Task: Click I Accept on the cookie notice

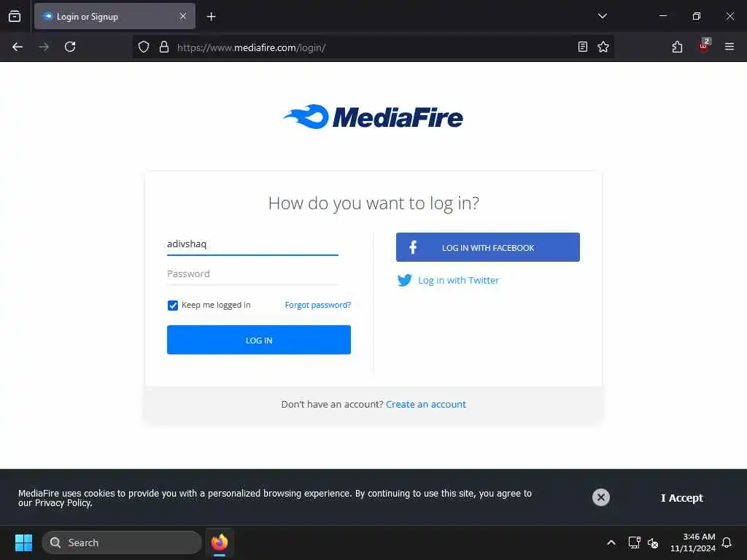Action: click(x=682, y=497)
